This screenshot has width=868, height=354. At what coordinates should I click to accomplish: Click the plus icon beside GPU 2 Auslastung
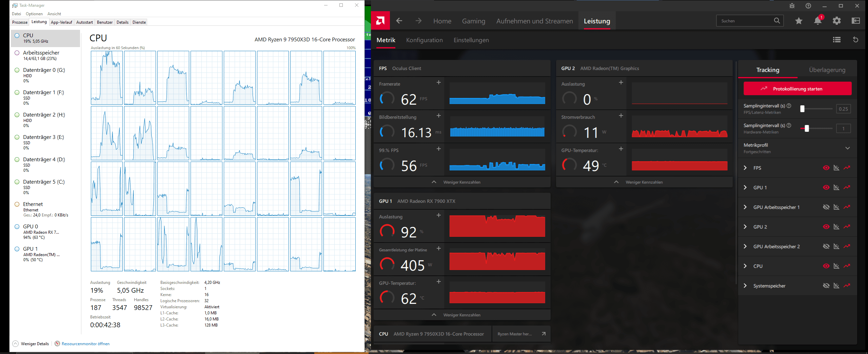[621, 82]
